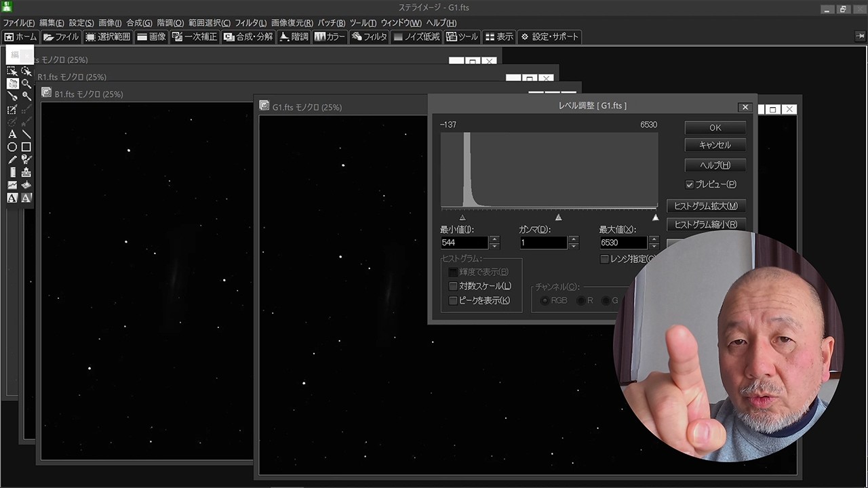Click the gamma midpoint slider triangle

(x=559, y=218)
